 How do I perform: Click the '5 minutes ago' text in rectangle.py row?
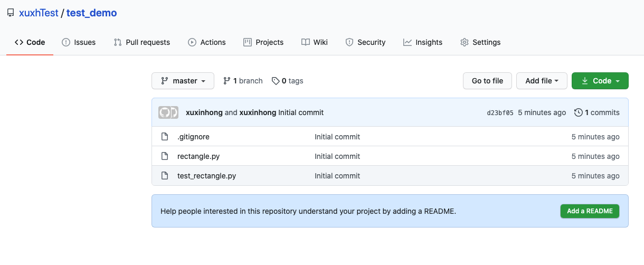595,156
